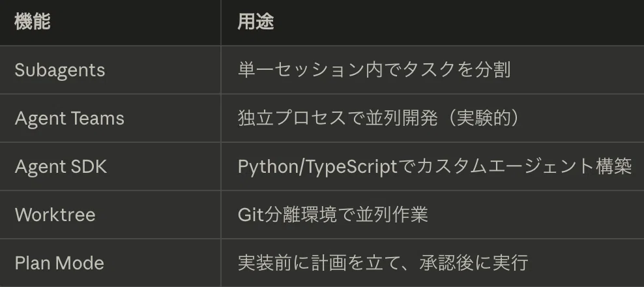Image resolution: width=644 pixels, height=287 pixels.
Task: Click the Python/TypeScript text
Action: click(x=317, y=167)
